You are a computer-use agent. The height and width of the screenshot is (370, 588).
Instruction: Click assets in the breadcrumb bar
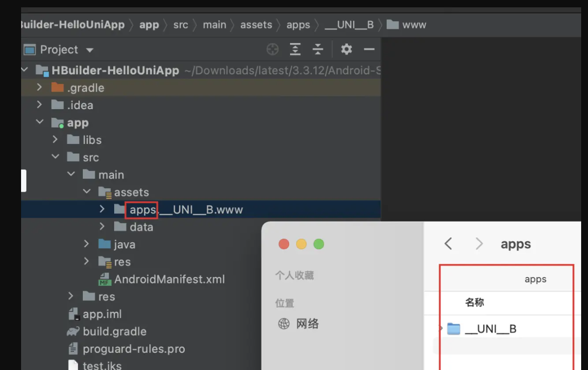pos(256,24)
